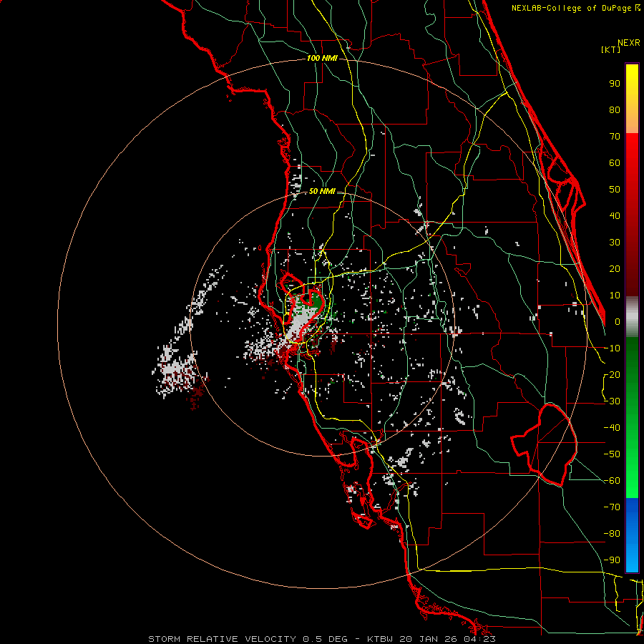Click the -50 value on the velocity scale
The width and height of the screenshot is (644, 644).
(x=612, y=454)
